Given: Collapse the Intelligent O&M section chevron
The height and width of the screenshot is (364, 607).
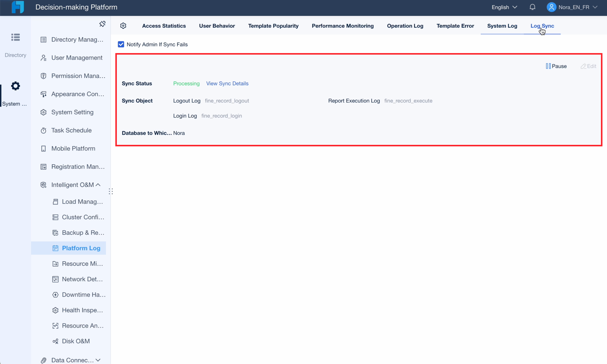Looking at the screenshot, I should [98, 185].
